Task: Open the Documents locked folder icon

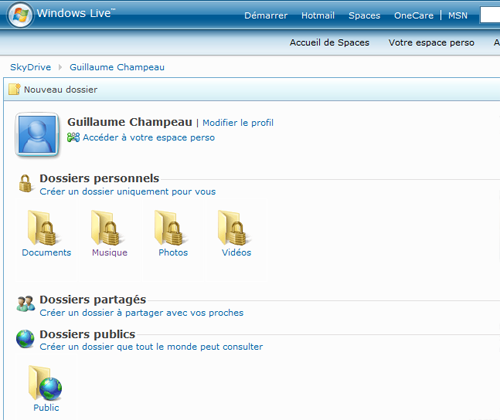Action: pyautogui.click(x=43, y=228)
